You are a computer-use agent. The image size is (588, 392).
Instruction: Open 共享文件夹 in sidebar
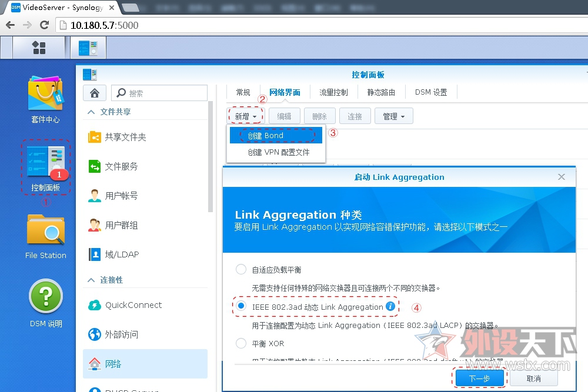coord(145,137)
